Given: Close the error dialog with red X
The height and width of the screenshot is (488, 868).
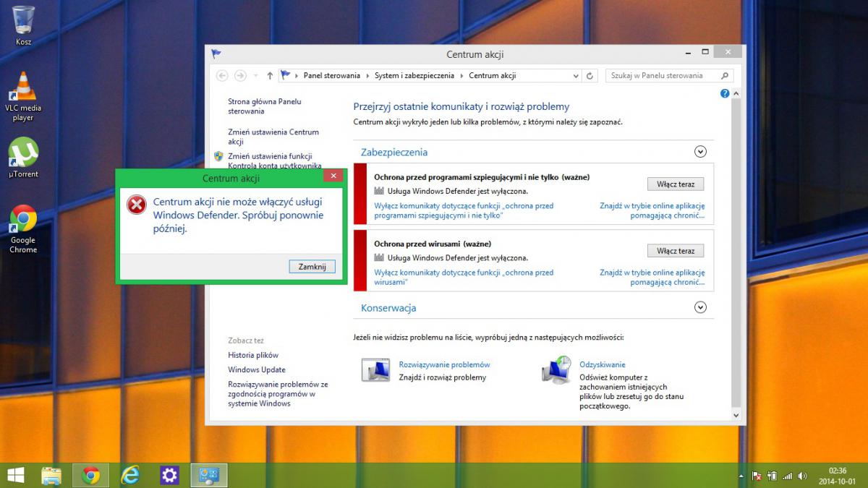Looking at the screenshot, I should [333, 176].
